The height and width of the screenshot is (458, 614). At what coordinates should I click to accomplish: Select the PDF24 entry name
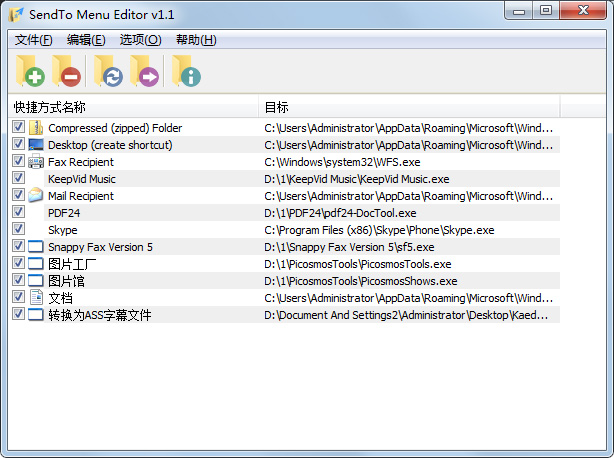coord(64,213)
